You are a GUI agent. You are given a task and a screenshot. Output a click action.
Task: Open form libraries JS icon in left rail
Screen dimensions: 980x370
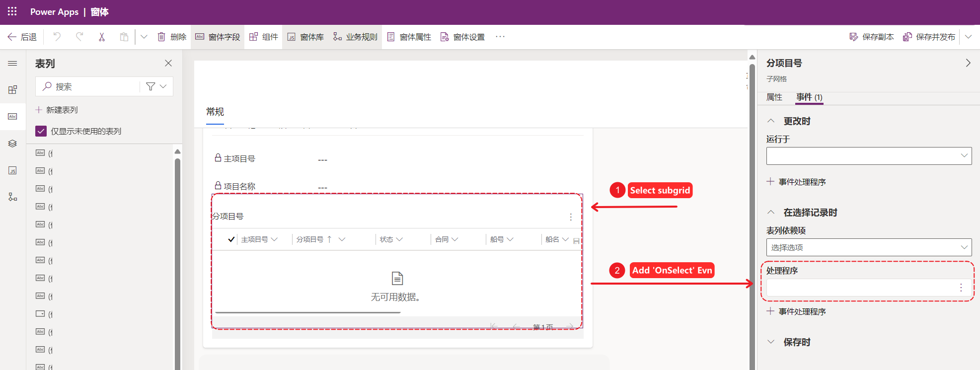[13, 170]
